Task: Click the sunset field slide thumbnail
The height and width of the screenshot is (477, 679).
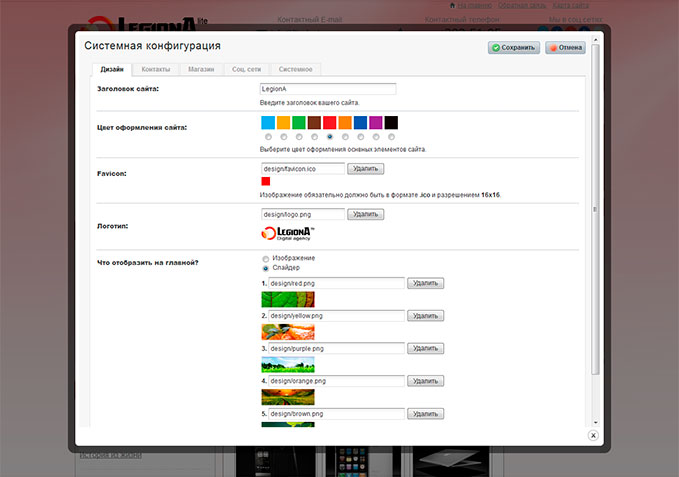Action: pos(288,397)
